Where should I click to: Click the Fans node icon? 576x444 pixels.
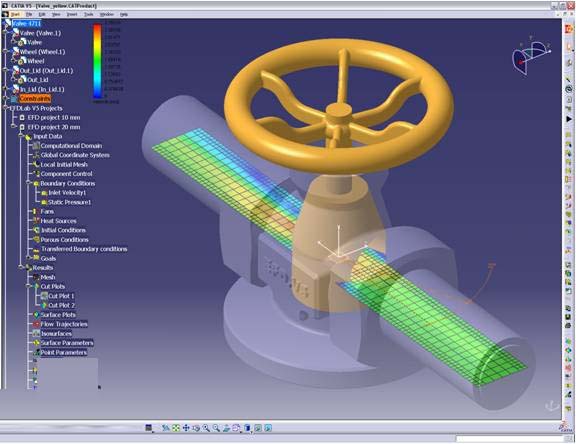point(35,212)
